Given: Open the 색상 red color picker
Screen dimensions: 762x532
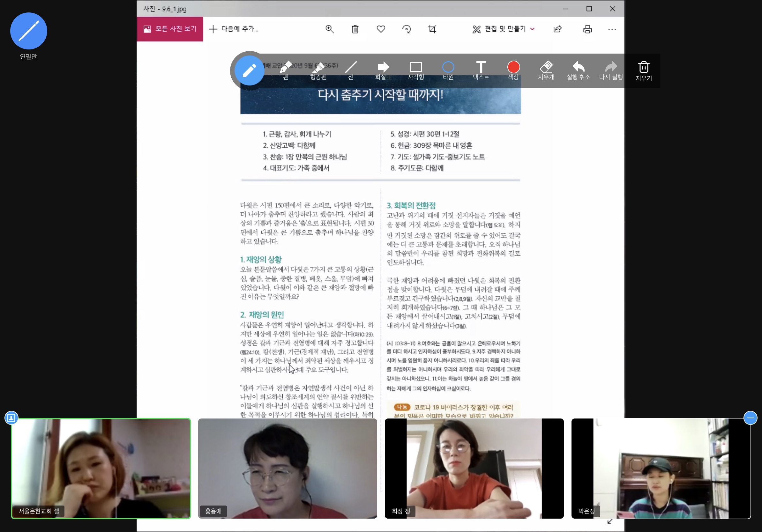Looking at the screenshot, I should [513, 70].
